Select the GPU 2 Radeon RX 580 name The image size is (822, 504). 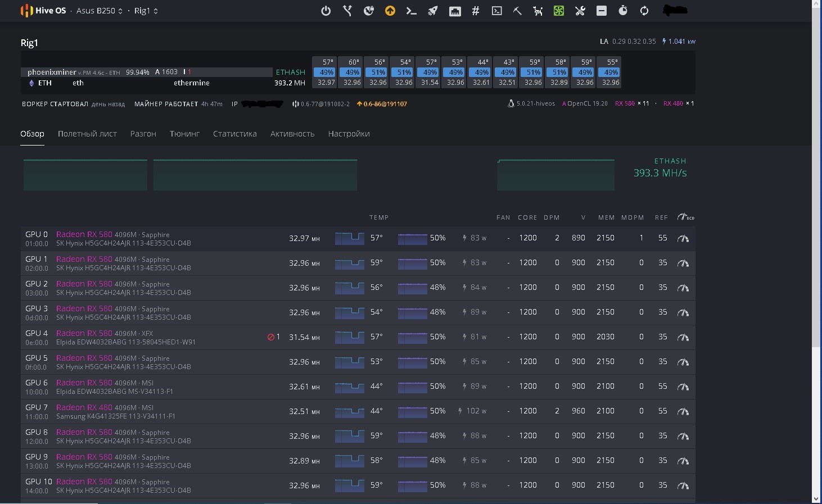84,284
